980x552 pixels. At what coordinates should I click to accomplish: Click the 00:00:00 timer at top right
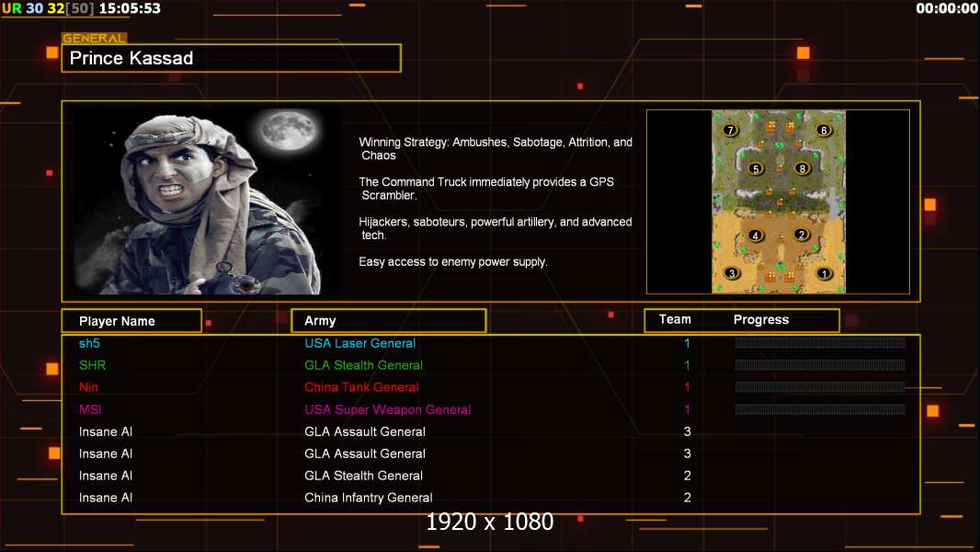tap(946, 8)
